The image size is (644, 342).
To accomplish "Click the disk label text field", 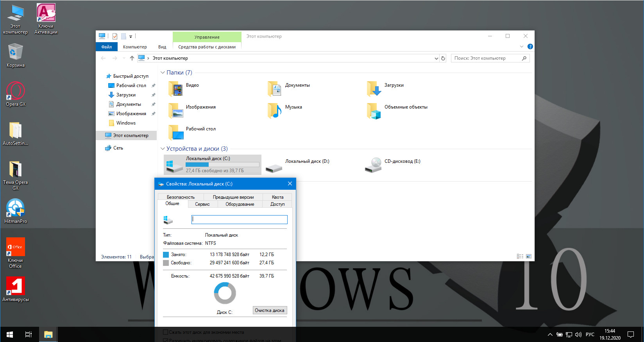I will point(239,219).
